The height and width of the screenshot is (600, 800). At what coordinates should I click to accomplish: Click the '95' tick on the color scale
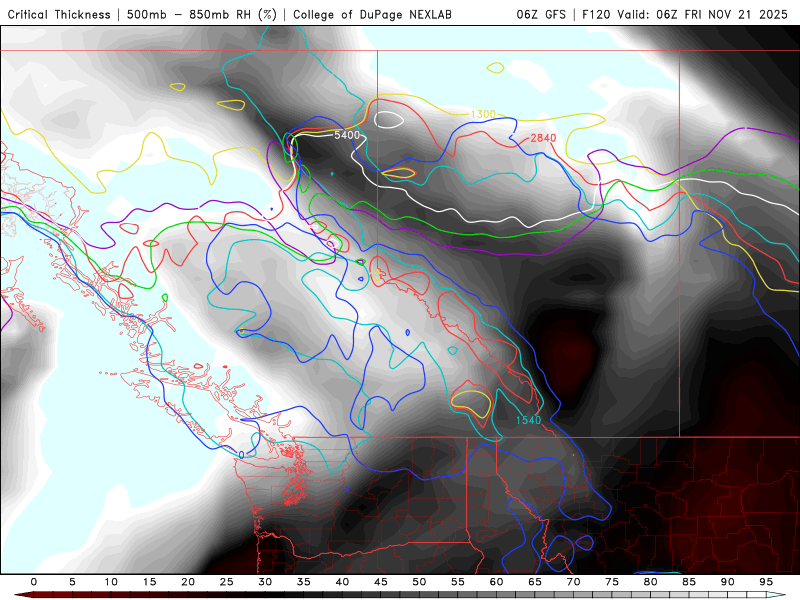coord(766,582)
